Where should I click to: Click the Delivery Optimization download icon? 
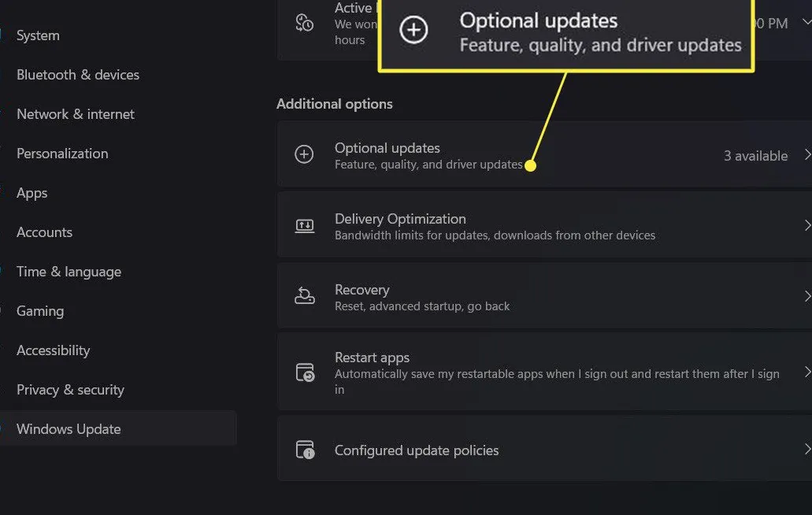point(305,224)
